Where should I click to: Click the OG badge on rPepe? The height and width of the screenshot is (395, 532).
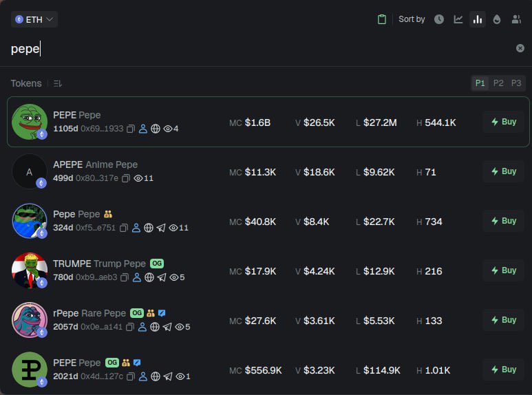coord(137,313)
